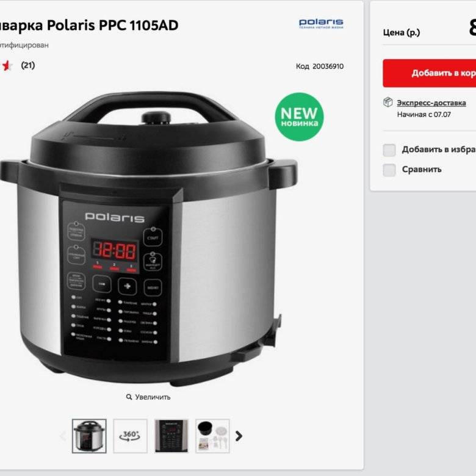476x476 pixels.
Task: Tick the Добавить в избранное checkbox
Action: [389, 150]
